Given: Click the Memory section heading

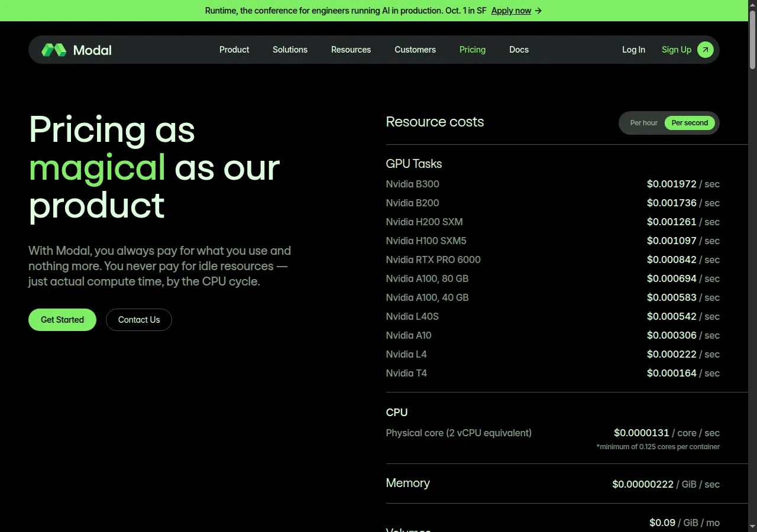Looking at the screenshot, I should pyautogui.click(x=407, y=483).
